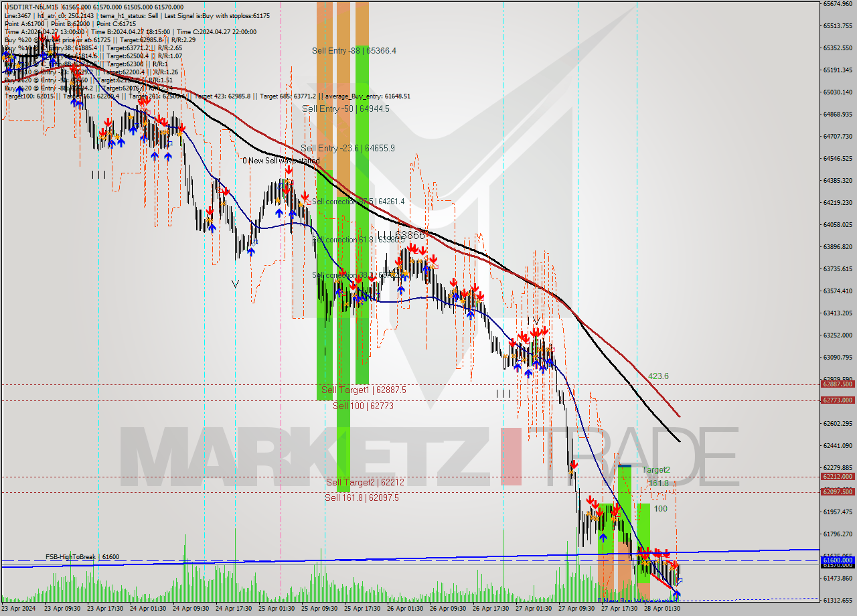The image size is (857, 616).
Task: Click red price tag 62773.000 on axis
Action: tap(838, 400)
